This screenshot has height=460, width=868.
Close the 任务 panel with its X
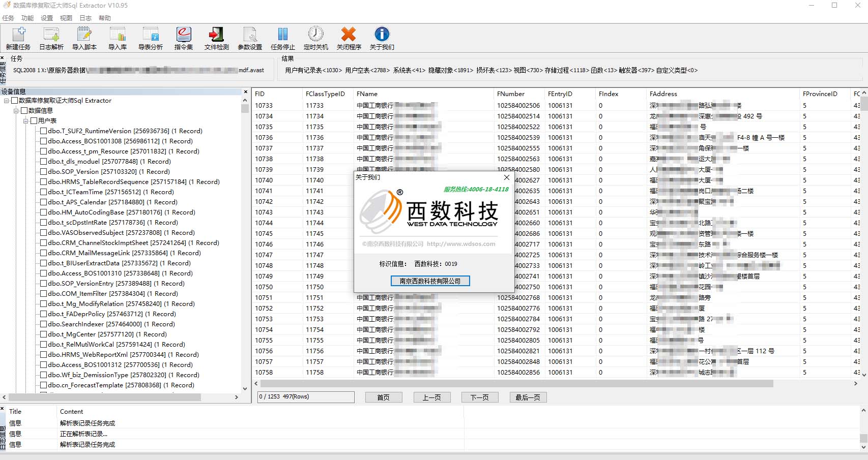tap(3, 58)
